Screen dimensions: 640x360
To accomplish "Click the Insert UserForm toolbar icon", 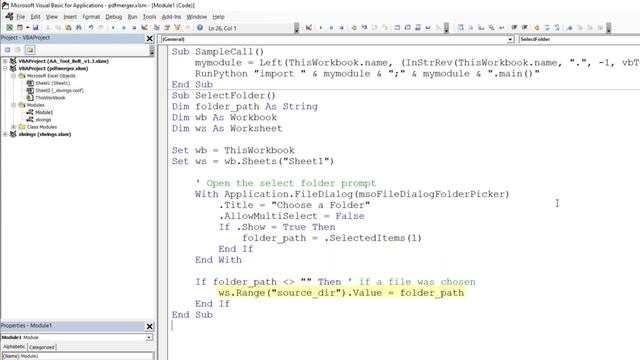I will pos(20,28).
